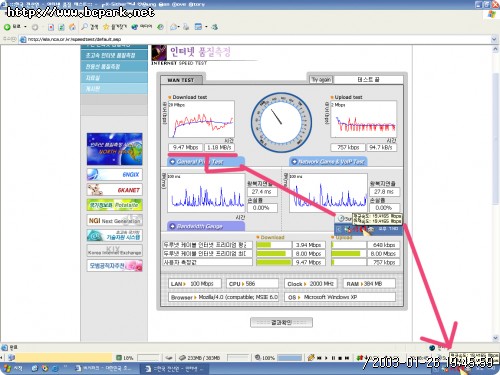This screenshot has width=500, height=375.
Task: Open the Windows Start button
Action: click(x=13, y=369)
